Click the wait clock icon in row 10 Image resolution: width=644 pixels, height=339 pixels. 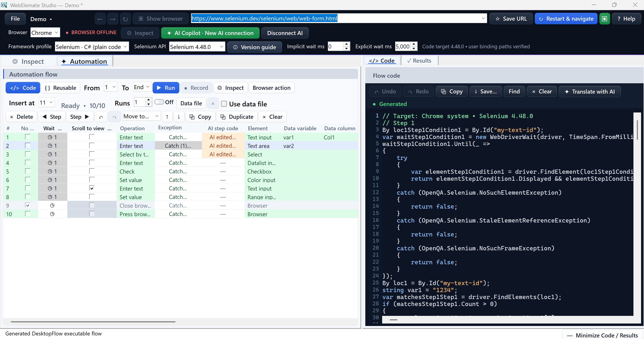click(x=52, y=214)
